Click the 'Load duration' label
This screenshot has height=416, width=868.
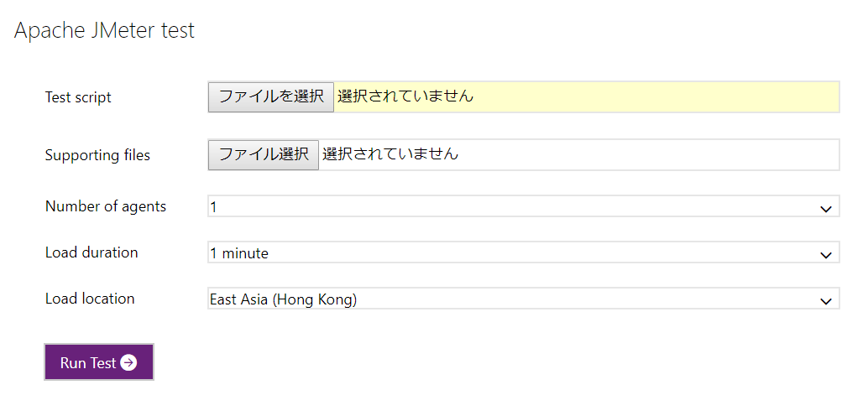pyautogui.click(x=92, y=252)
